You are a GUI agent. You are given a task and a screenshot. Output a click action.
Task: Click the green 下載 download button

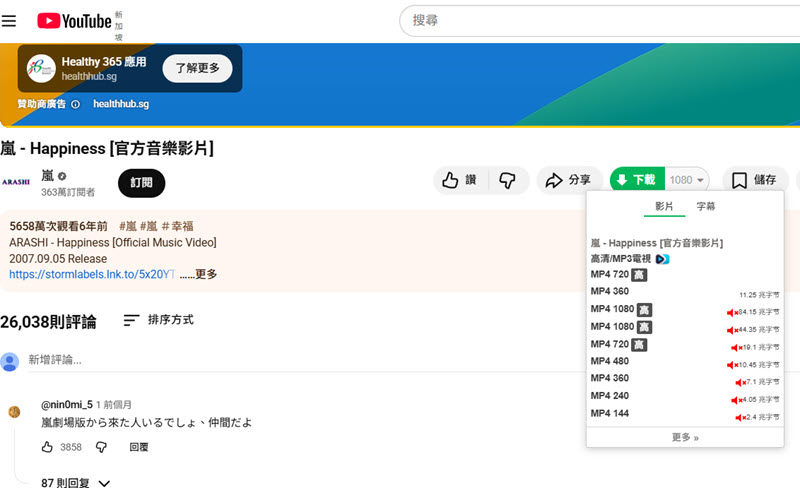click(637, 180)
